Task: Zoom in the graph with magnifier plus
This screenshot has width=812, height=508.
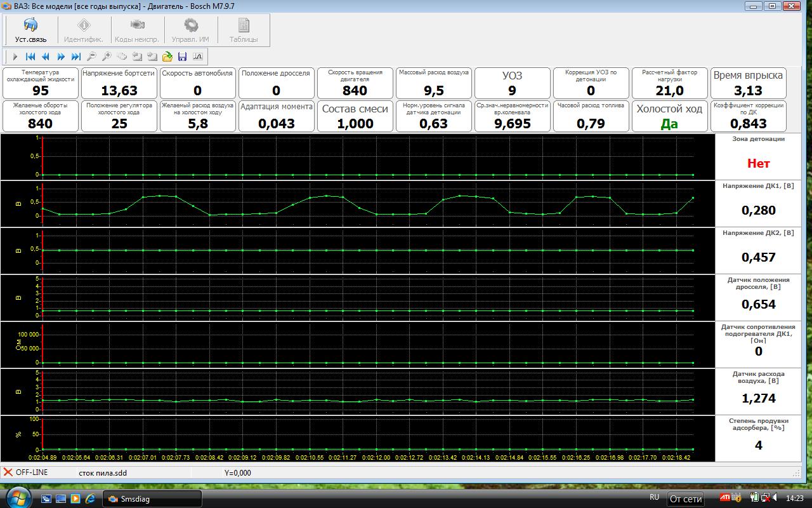Action: [x=107, y=57]
